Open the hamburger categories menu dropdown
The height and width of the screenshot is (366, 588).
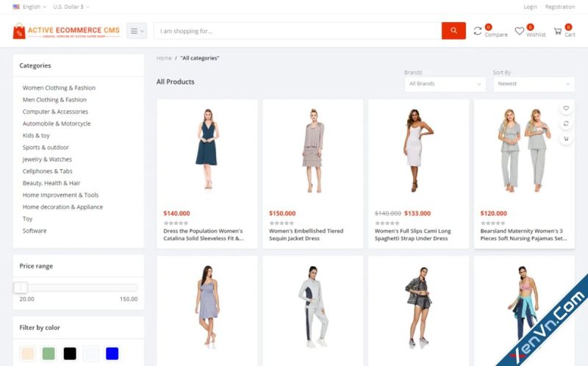[137, 31]
